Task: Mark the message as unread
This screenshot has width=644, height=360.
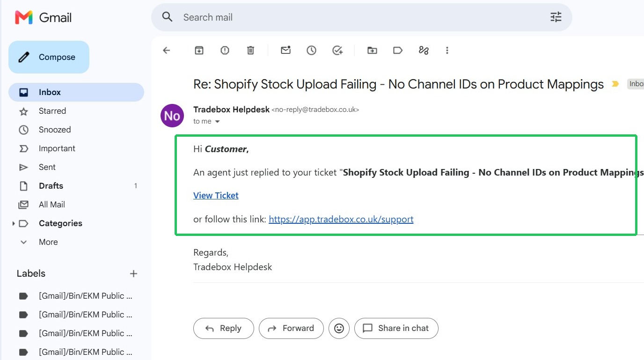Action: (286, 50)
